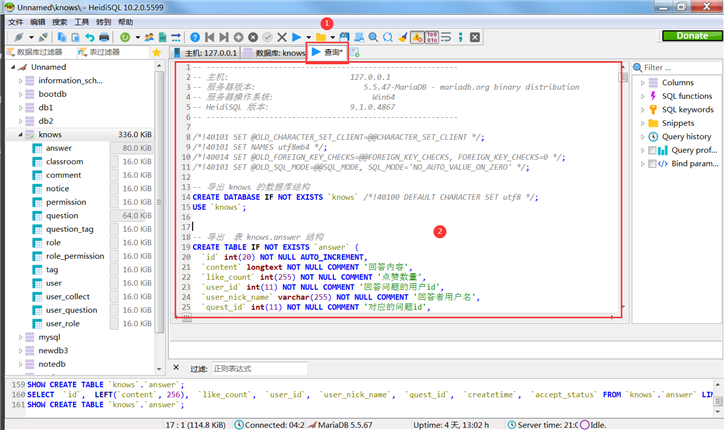Open the 工具 menu
Screen dimensions: 724x430
tap(82, 22)
